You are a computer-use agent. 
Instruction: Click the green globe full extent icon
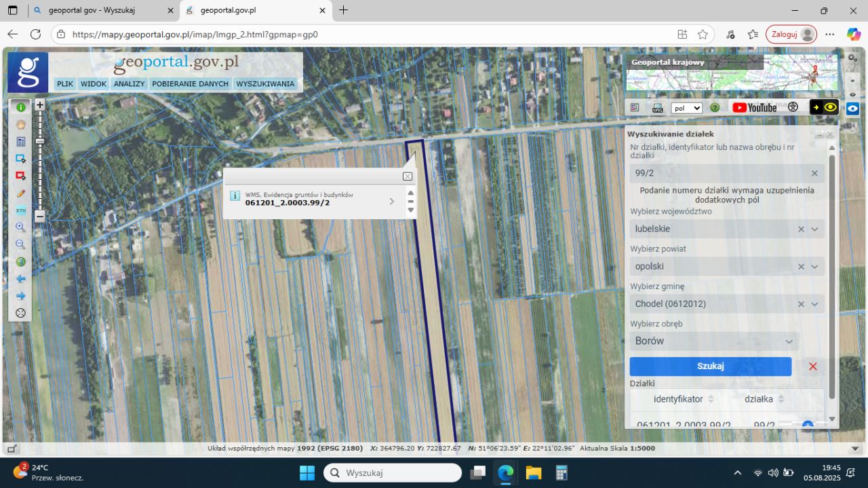pyautogui.click(x=20, y=262)
